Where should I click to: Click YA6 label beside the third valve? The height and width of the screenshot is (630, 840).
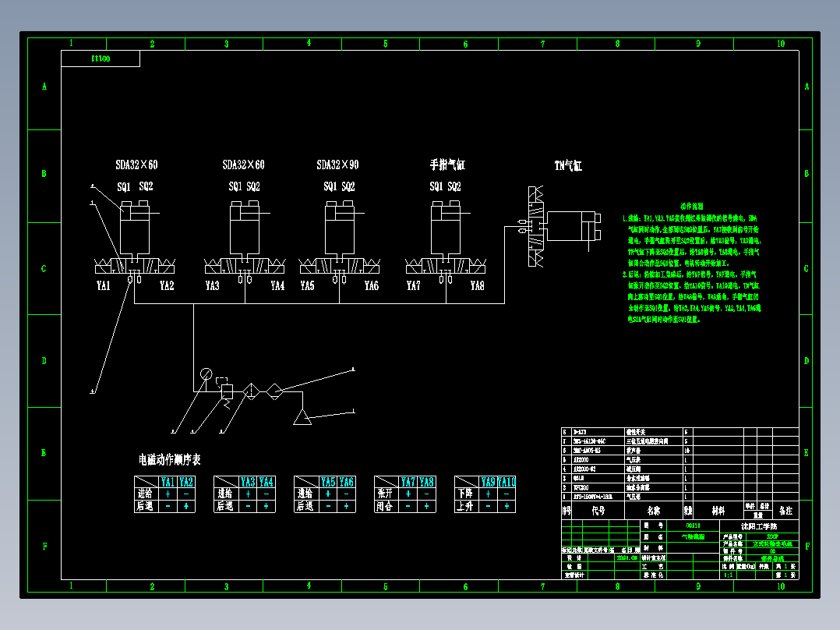click(x=372, y=285)
